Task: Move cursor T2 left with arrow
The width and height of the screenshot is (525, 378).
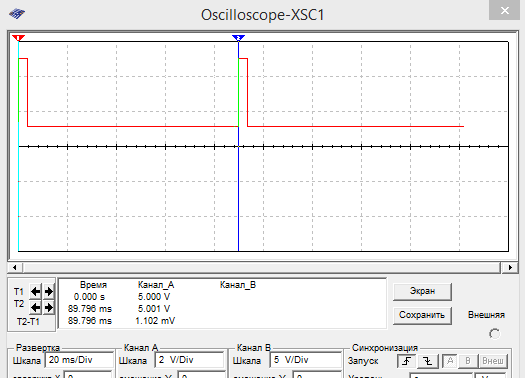Action: (x=35, y=307)
